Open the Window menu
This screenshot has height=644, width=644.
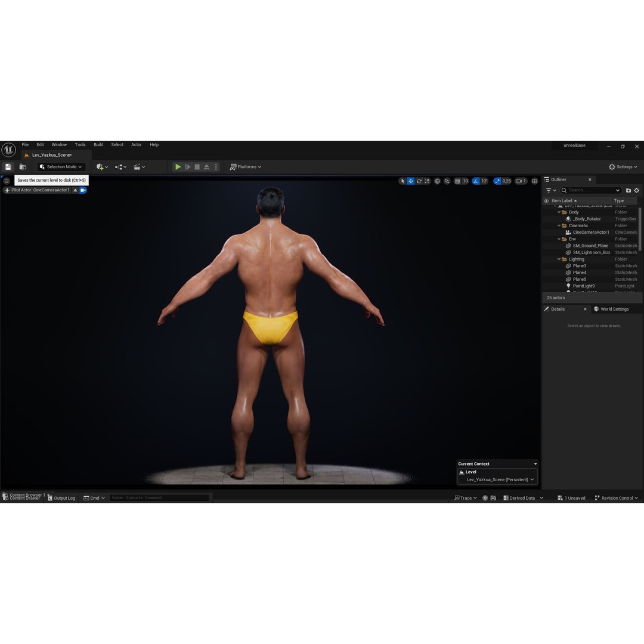[59, 144]
